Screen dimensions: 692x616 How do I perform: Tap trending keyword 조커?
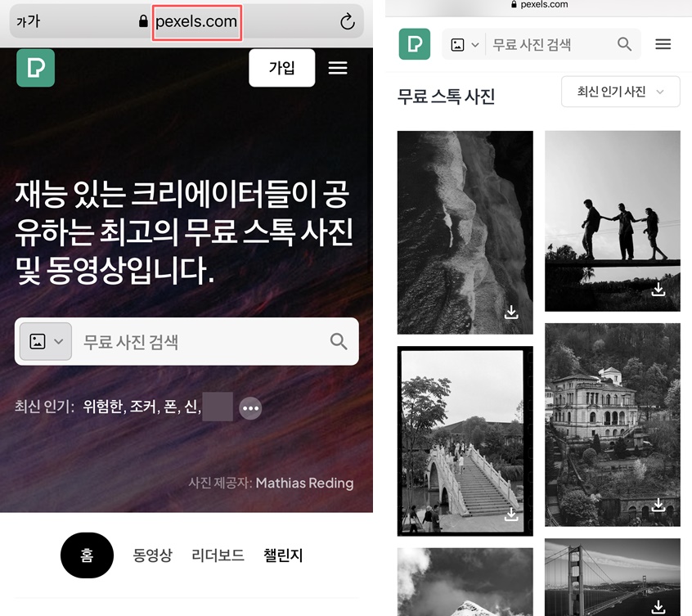click(144, 407)
